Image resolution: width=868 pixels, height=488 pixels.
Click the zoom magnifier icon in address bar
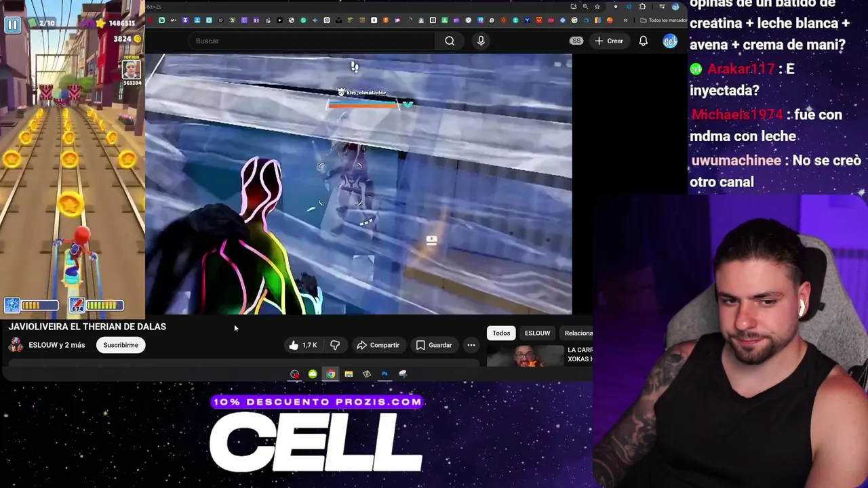coord(585,7)
